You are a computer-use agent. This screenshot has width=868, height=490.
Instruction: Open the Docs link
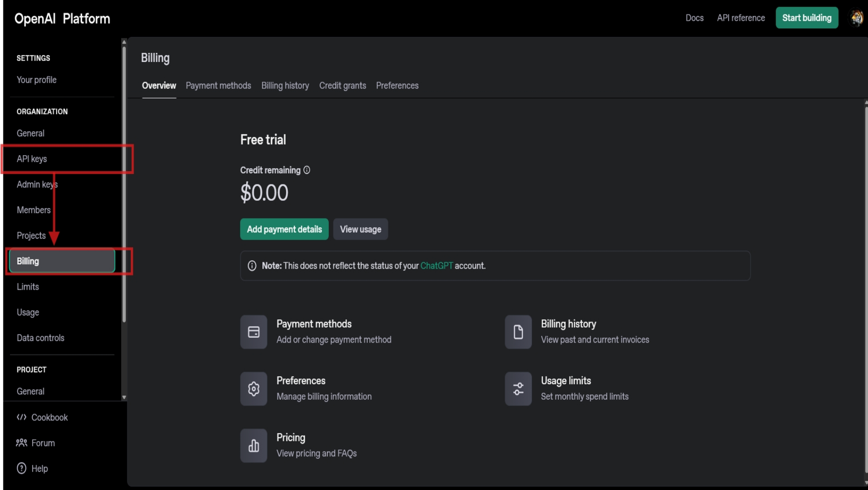694,18
